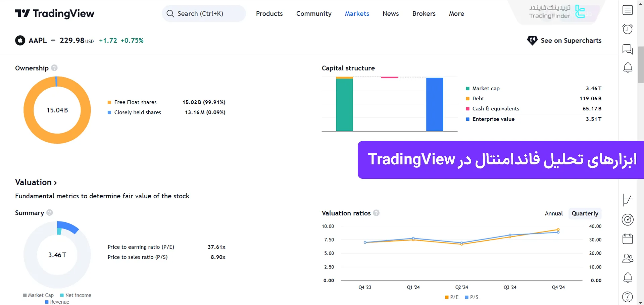Screen dimensions: 644x305
Task: Open the News section
Action: [x=390, y=13]
